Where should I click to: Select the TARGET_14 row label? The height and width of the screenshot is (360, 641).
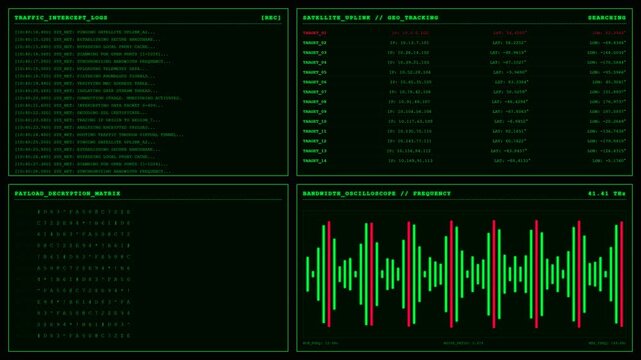[314, 161]
